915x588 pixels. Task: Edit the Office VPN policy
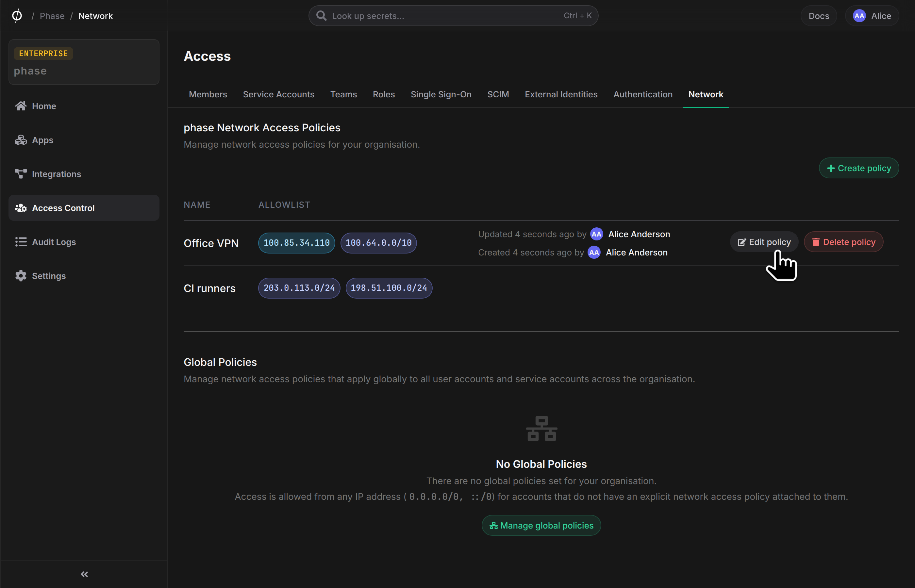[764, 242]
